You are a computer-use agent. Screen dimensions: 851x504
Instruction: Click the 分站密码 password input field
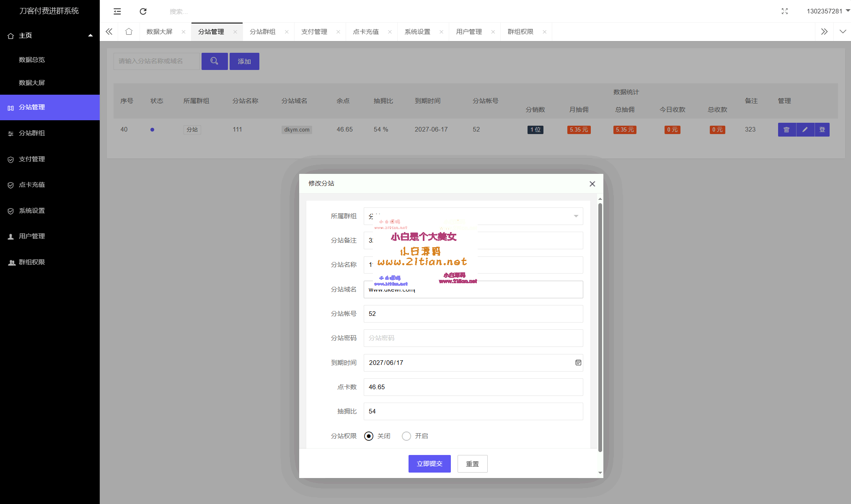(473, 338)
